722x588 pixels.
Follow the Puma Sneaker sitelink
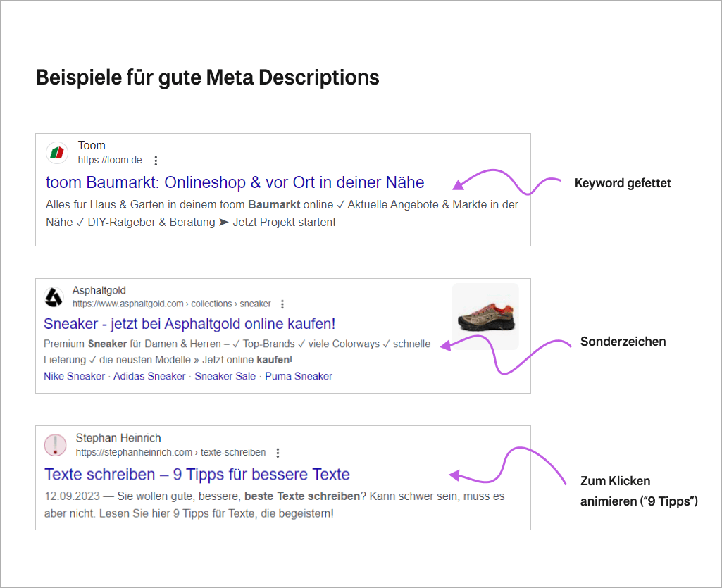pyautogui.click(x=299, y=376)
